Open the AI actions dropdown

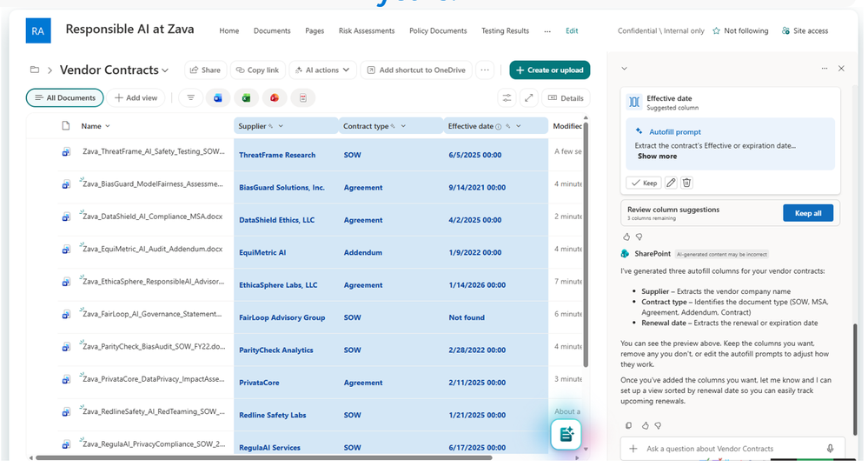coord(322,70)
